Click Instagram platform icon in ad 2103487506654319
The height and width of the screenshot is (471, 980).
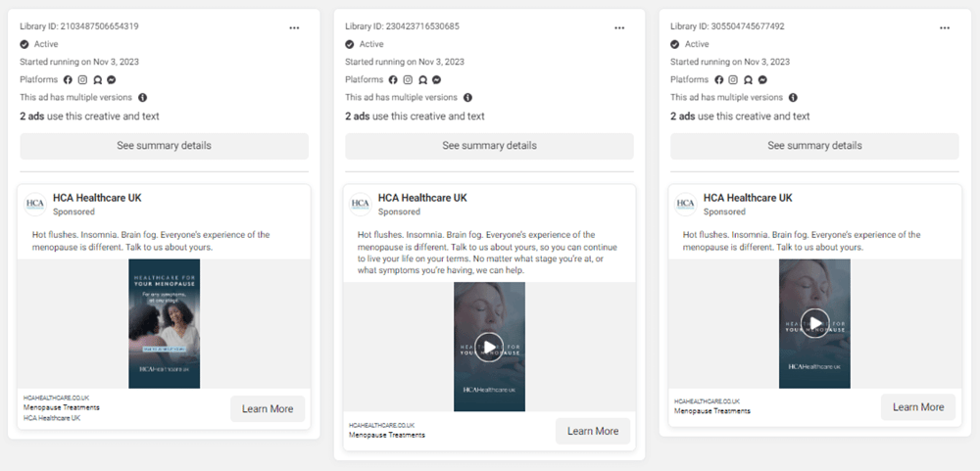82,80
